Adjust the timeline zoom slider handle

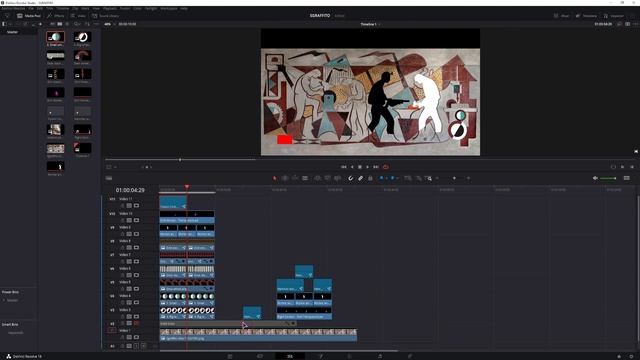coord(454,178)
